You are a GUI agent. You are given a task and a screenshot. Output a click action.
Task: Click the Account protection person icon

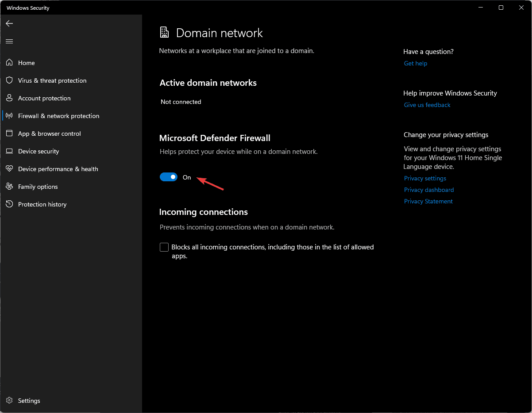pos(9,98)
